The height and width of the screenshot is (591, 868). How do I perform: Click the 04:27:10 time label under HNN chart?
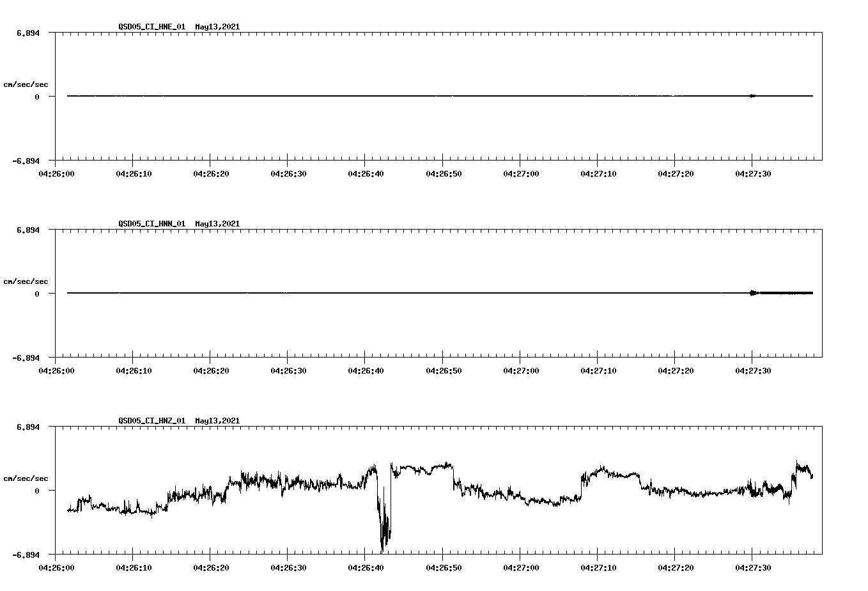598,370
